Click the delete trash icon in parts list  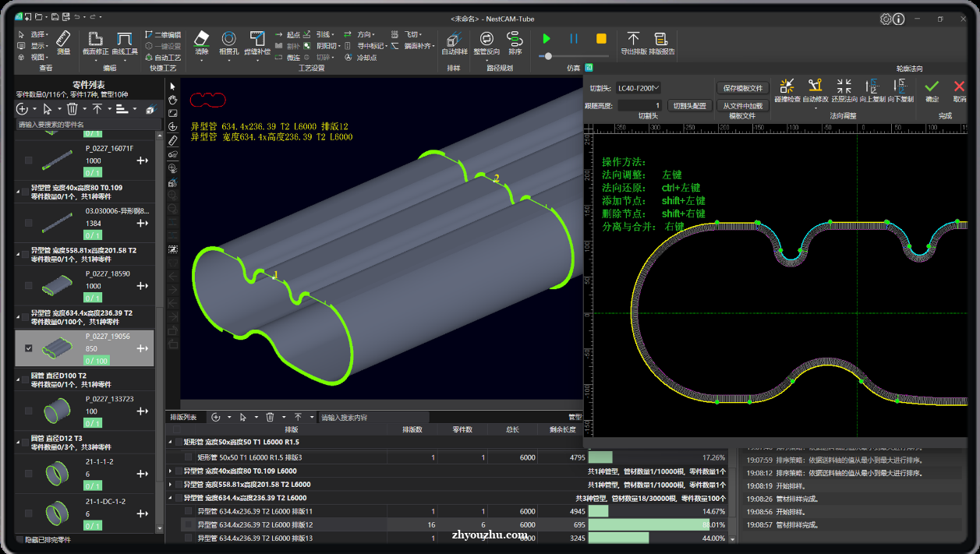point(72,109)
